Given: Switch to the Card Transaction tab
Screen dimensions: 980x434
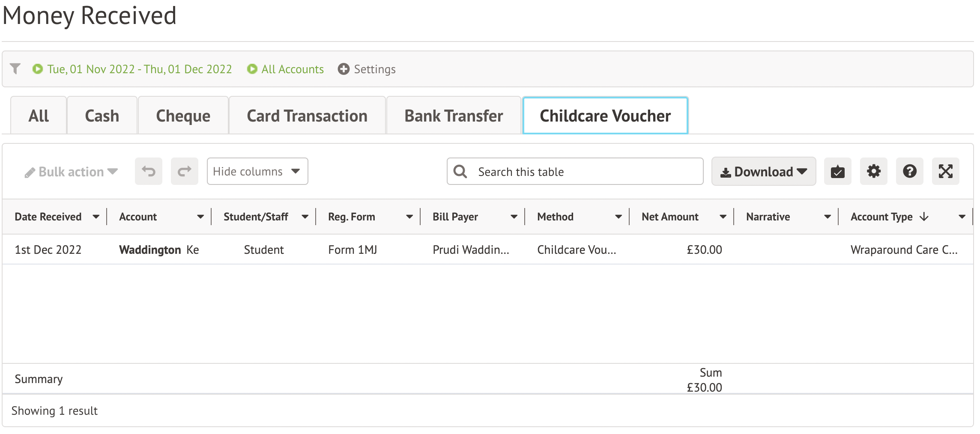Looking at the screenshot, I should (x=307, y=116).
